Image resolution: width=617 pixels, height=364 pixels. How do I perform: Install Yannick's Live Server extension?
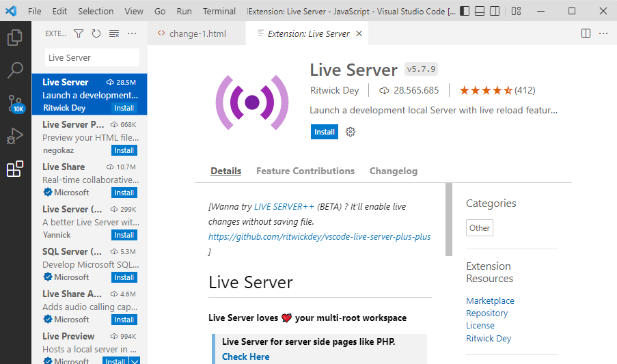coord(124,235)
